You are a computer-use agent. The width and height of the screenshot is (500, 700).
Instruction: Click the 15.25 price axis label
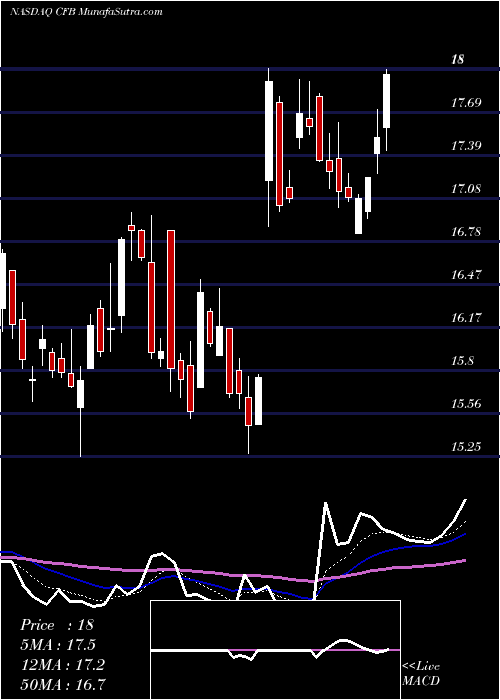(466, 447)
